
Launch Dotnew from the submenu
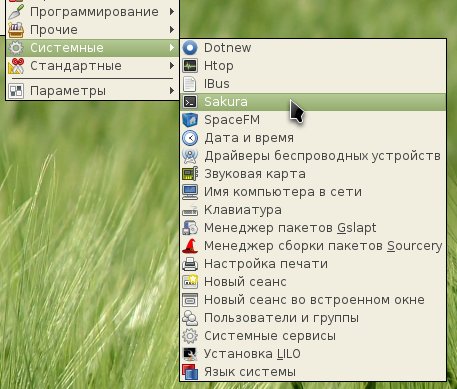tap(313, 48)
